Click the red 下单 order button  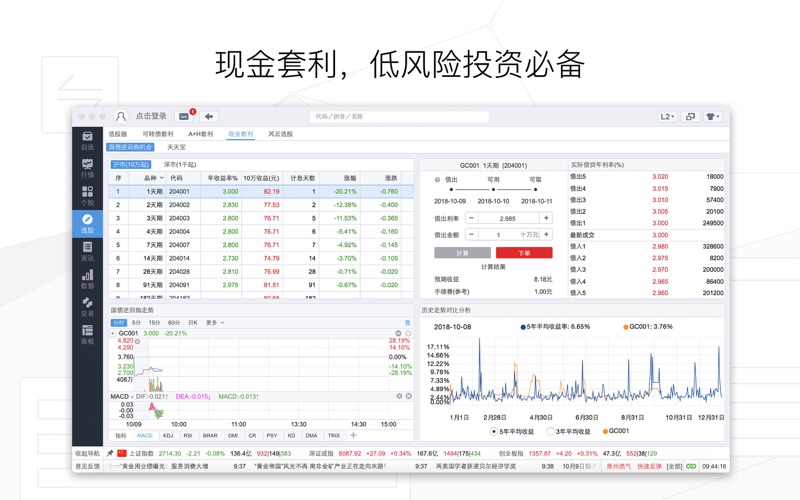(524, 253)
